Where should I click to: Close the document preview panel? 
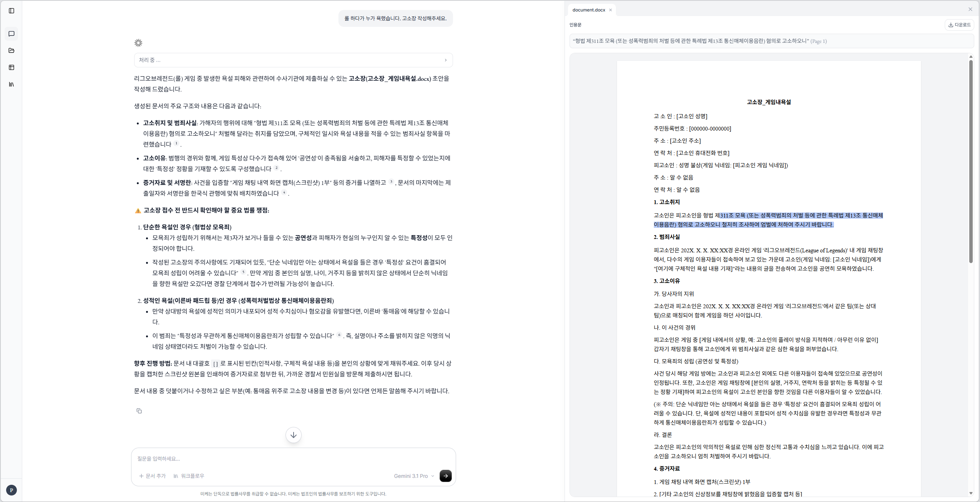pyautogui.click(x=970, y=9)
